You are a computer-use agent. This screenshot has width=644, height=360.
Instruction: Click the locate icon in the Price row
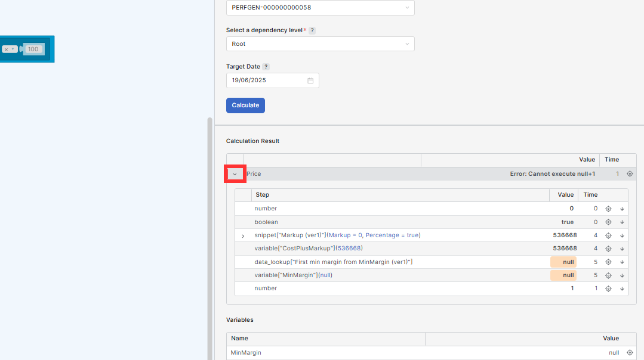tap(630, 174)
